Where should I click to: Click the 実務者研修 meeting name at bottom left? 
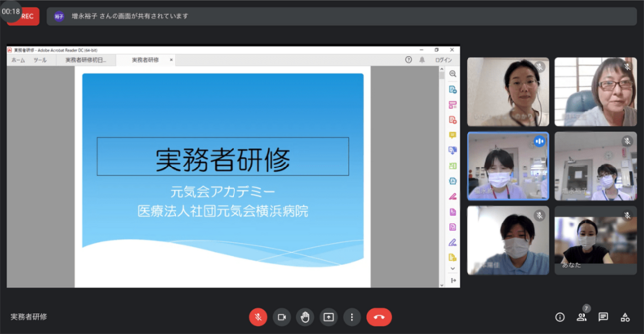(x=29, y=317)
